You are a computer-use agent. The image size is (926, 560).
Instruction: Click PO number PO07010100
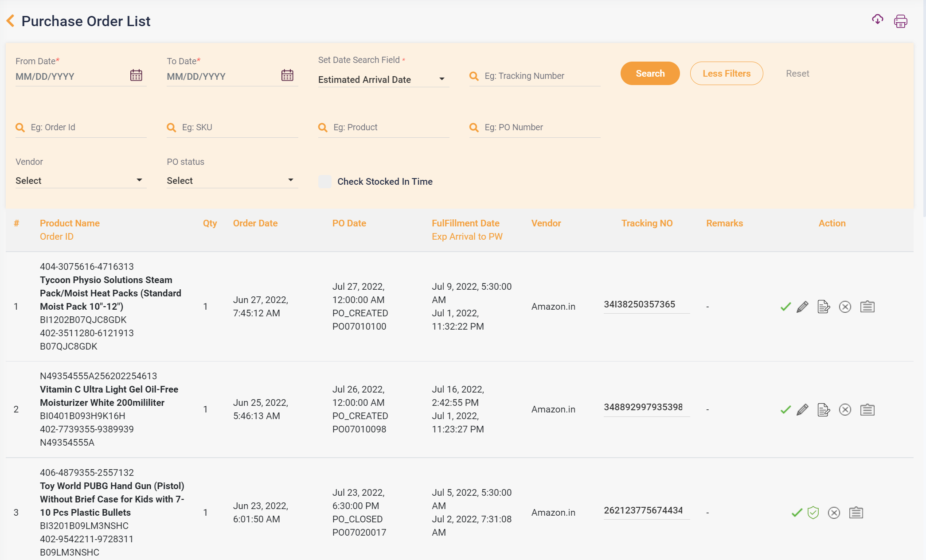(359, 327)
